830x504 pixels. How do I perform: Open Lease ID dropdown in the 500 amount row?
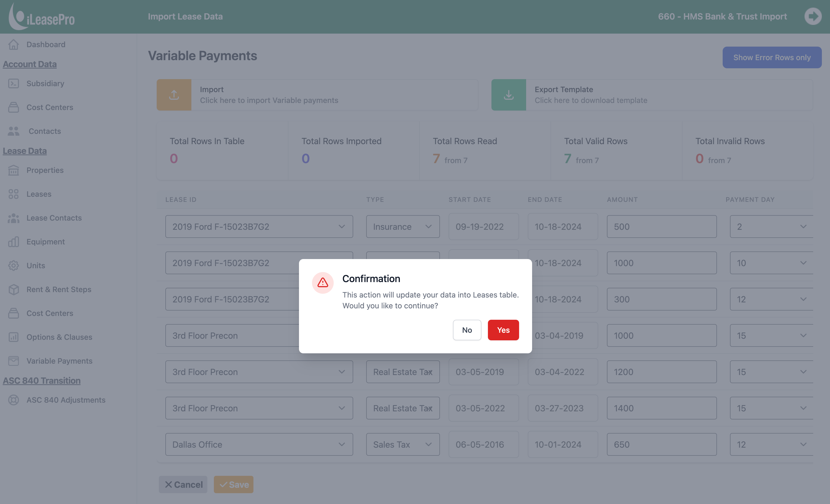coord(259,227)
